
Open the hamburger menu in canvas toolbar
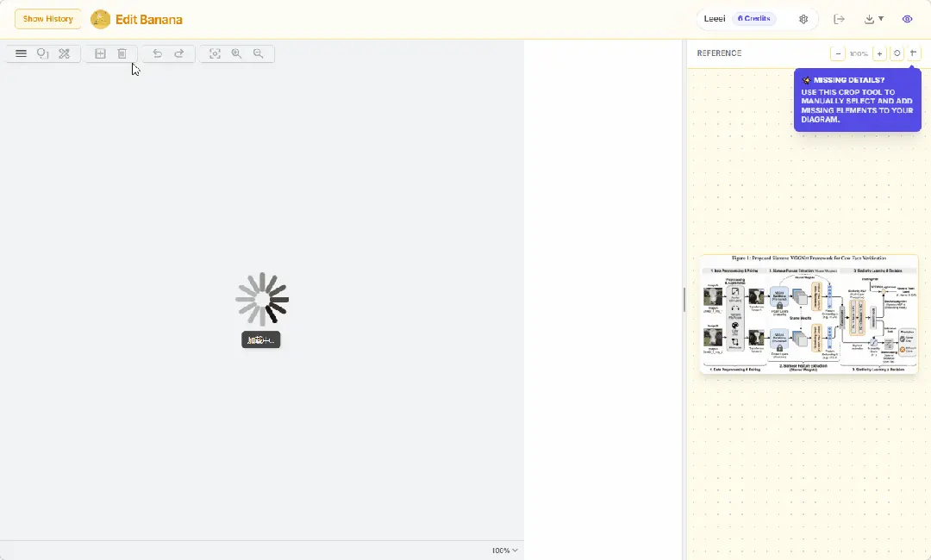[21, 53]
